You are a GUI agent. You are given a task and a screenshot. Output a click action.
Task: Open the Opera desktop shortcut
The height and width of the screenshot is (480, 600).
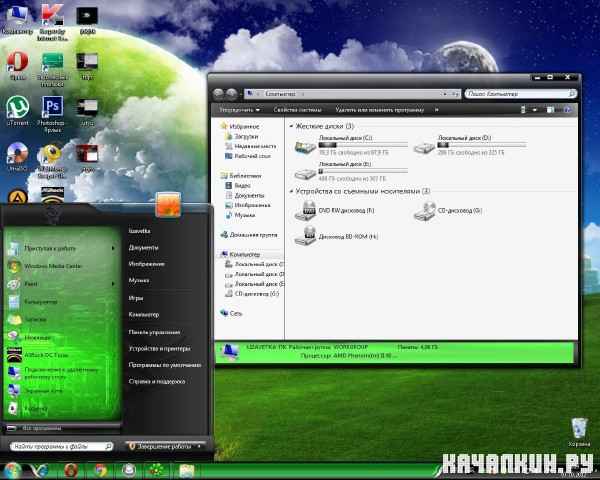pyautogui.click(x=17, y=65)
